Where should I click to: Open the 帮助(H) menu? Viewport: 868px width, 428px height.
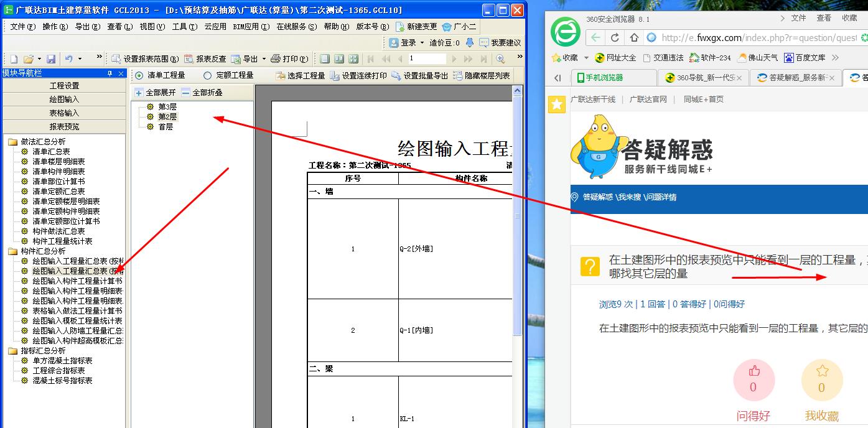pyautogui.click(x=337, y=27)
